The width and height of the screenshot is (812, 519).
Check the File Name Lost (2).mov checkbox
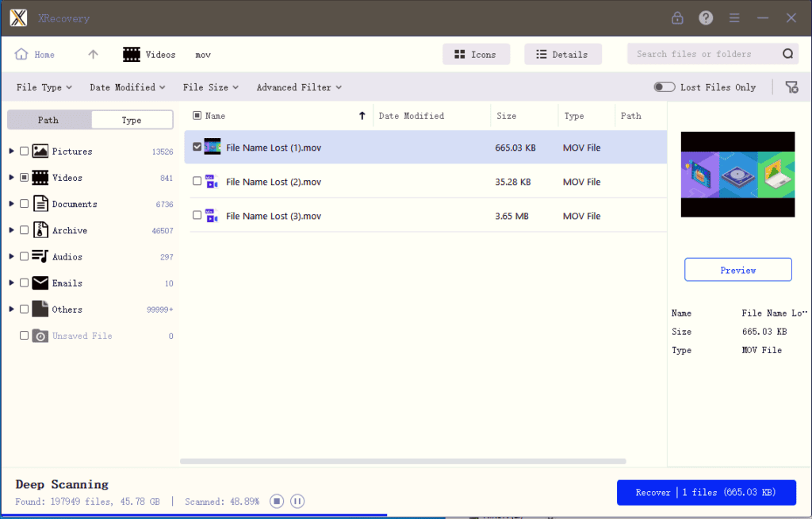(x=197, y=182)
